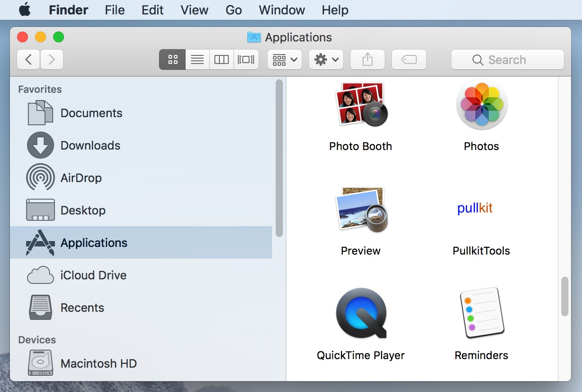Open the gear Action menu
The width and height of the screenshot is (582, 392).
tap(326, 59)
